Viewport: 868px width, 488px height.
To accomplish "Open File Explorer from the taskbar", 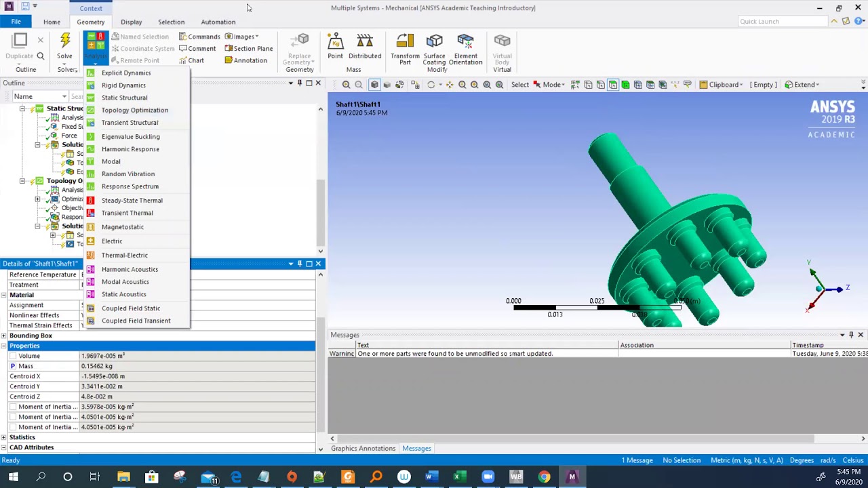I will [123, 476].
